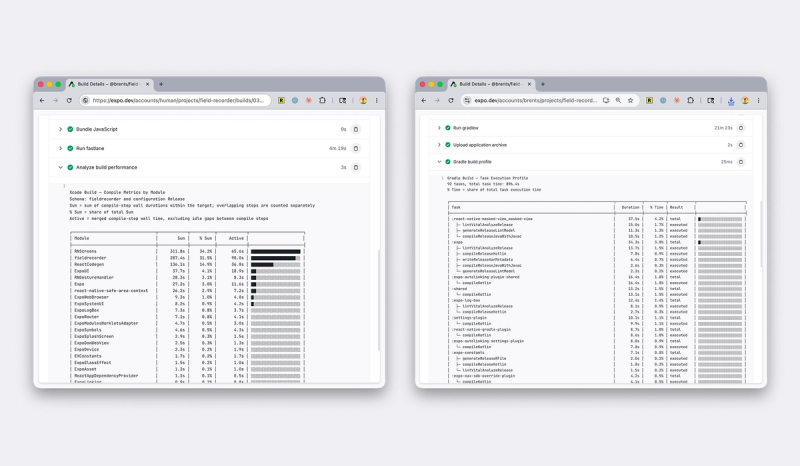Click the ExpoLogBox module row
800x466 pixels.
(x=187, y=310)
